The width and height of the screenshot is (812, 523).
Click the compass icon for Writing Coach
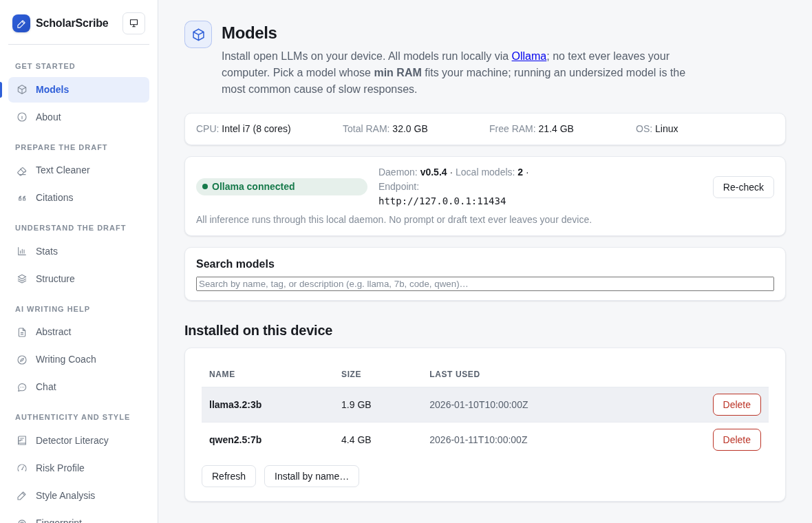(x=22, y=359)
